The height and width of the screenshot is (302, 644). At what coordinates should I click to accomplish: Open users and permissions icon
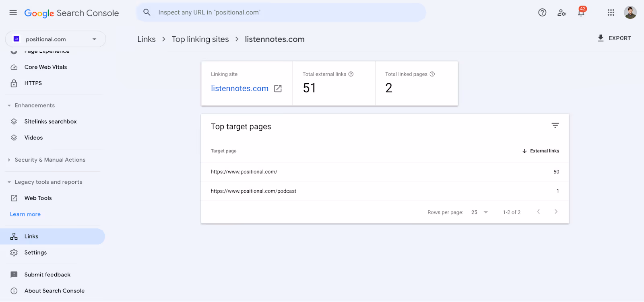561,12
